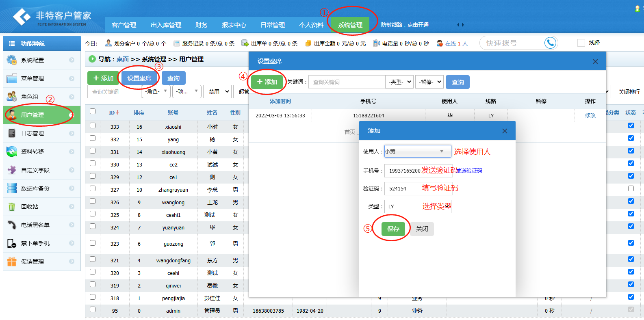Check the unchecked status box for ID 327

[x=631, y=188]
